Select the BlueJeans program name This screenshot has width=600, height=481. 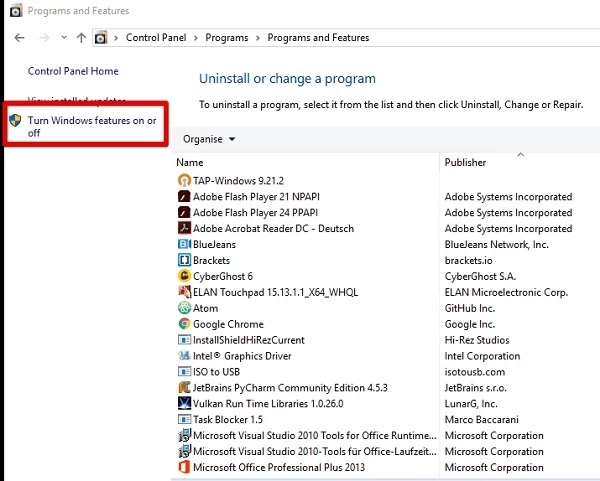coord(214,245)
